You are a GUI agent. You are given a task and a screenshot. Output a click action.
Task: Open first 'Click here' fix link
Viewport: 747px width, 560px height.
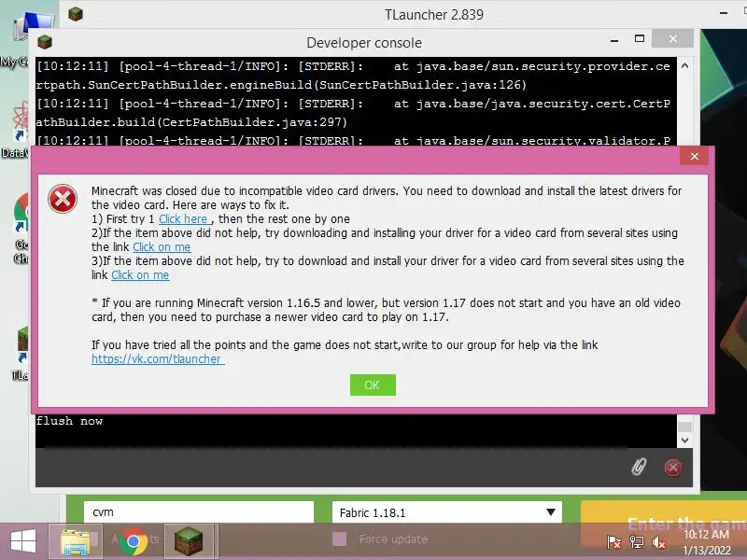(x=183, y=219)
